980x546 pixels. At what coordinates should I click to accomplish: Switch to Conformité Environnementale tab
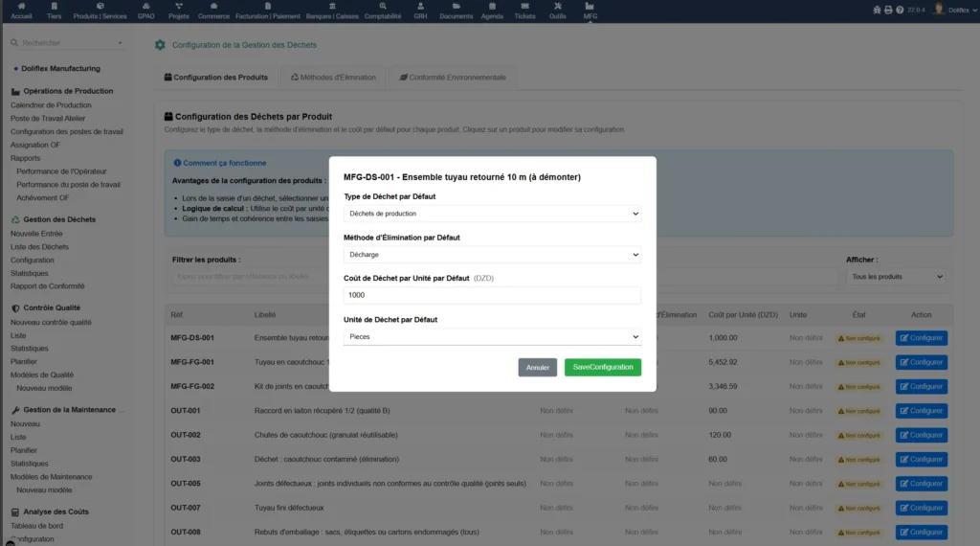[453, 78]
